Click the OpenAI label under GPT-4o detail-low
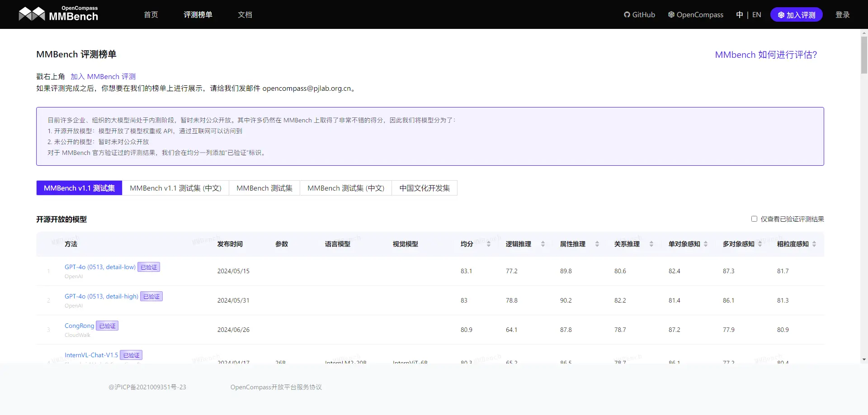This screenshot has width=868, height=415. (x=74, y=276)
